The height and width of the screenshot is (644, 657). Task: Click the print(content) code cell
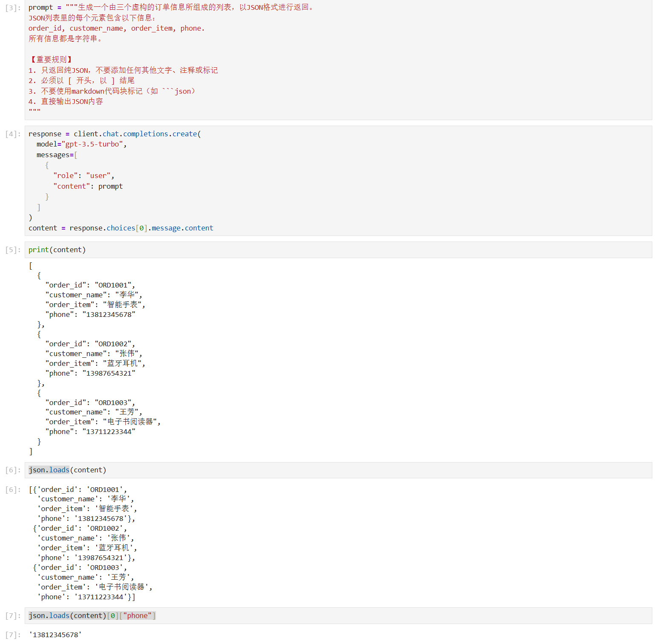(x=338, y=250)
